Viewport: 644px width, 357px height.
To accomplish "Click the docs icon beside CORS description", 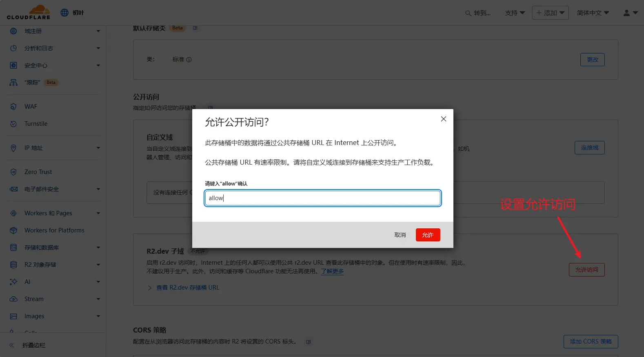I will tap(309, 342).
